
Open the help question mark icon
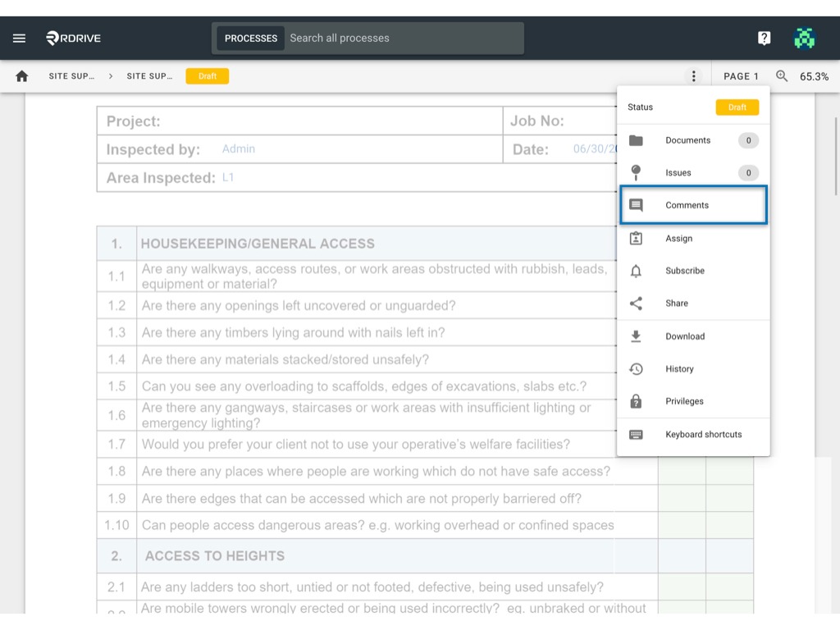coord(764,38)
